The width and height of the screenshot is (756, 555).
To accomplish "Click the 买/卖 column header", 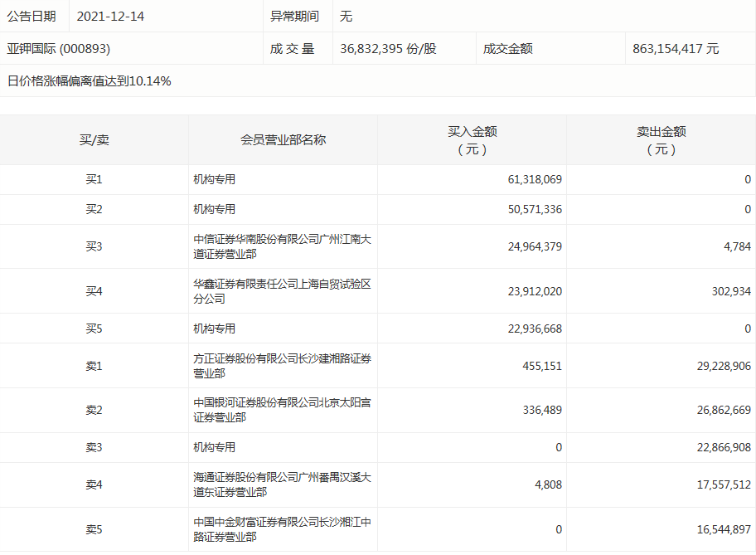I will click(x=94, y=140).
